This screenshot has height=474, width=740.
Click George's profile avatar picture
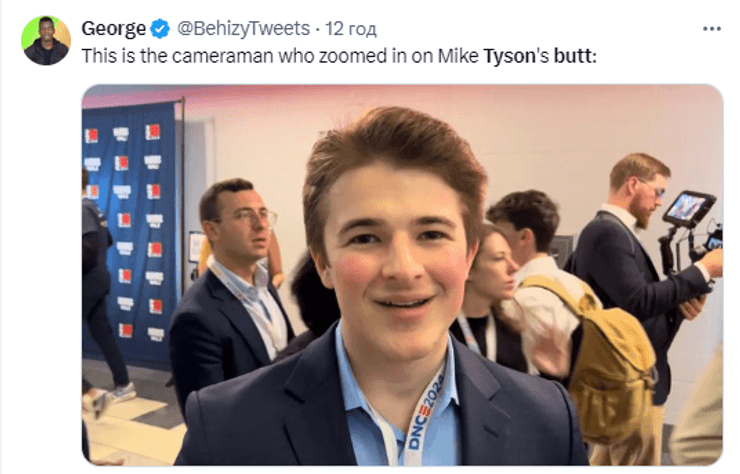[x=46, y=40]
